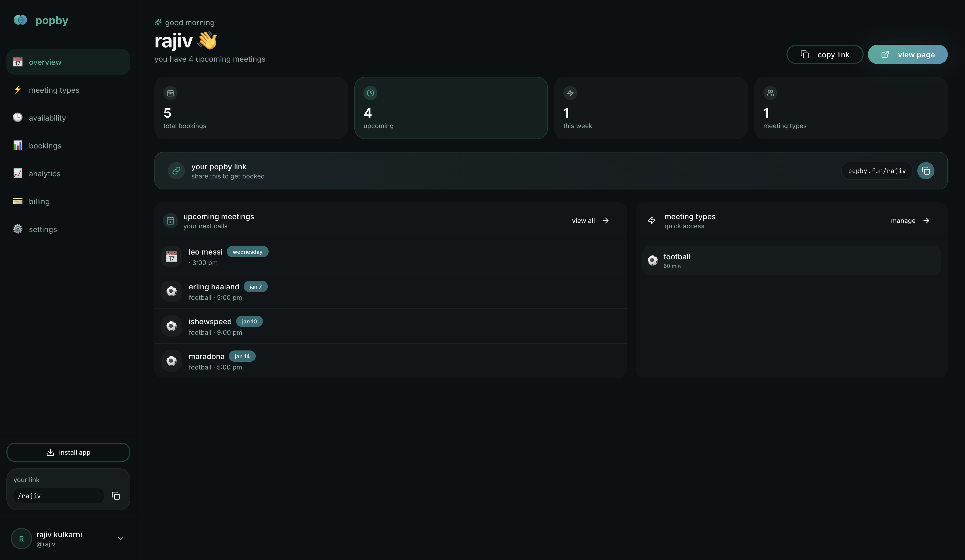Open the meeting types sidebar page
The height and width of the screenshot is (560, 965).
(x=54, y=90)
